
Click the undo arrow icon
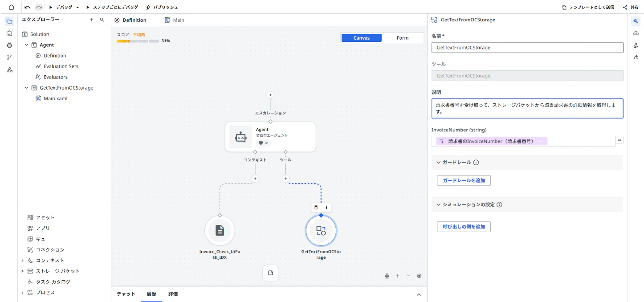pyautogui.click(x=28, y=7)
